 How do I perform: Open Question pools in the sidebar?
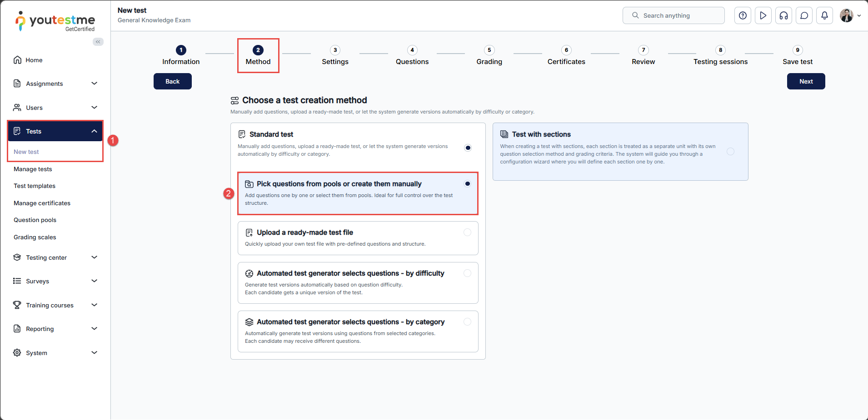35,220
